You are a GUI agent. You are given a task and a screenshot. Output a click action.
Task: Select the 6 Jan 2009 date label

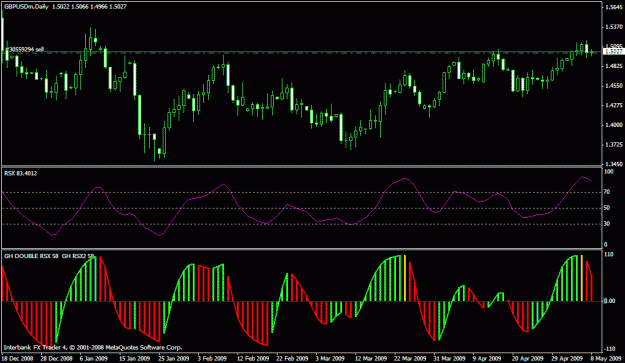pyautogui.click(x=94, y=358)
